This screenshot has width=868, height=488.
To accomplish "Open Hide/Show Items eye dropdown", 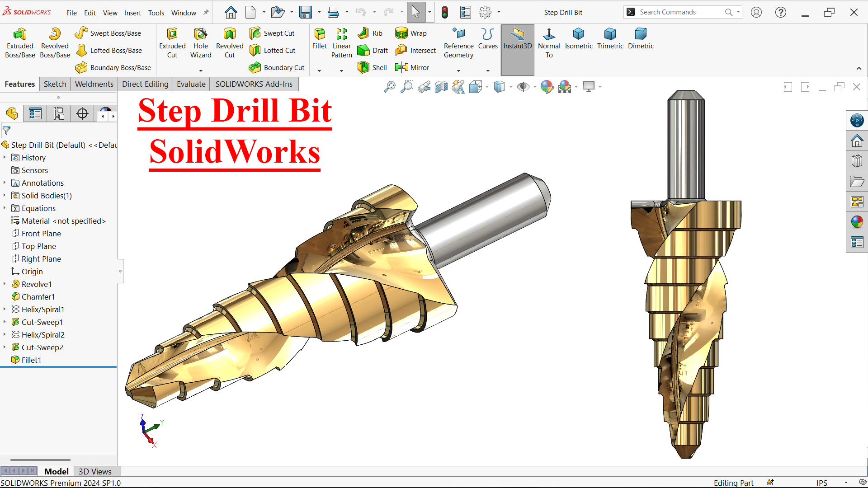I will [535, 87].
